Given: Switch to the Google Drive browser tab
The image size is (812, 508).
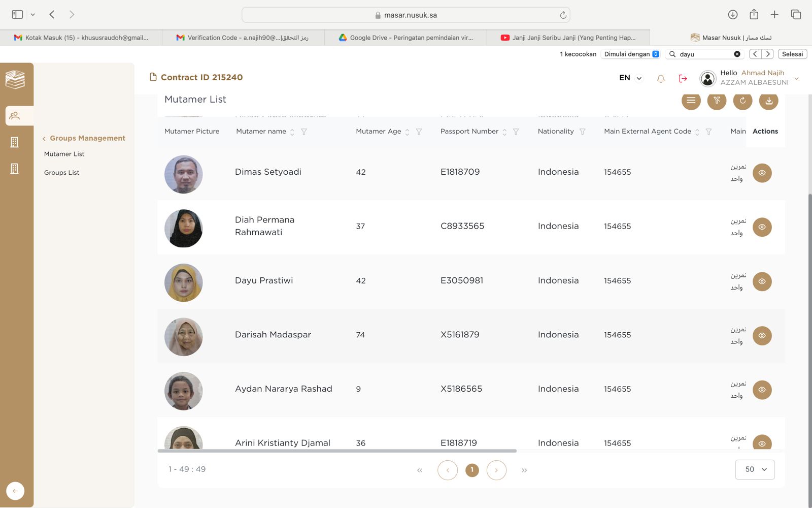Looking at the screenshot, I should point(405,38).
